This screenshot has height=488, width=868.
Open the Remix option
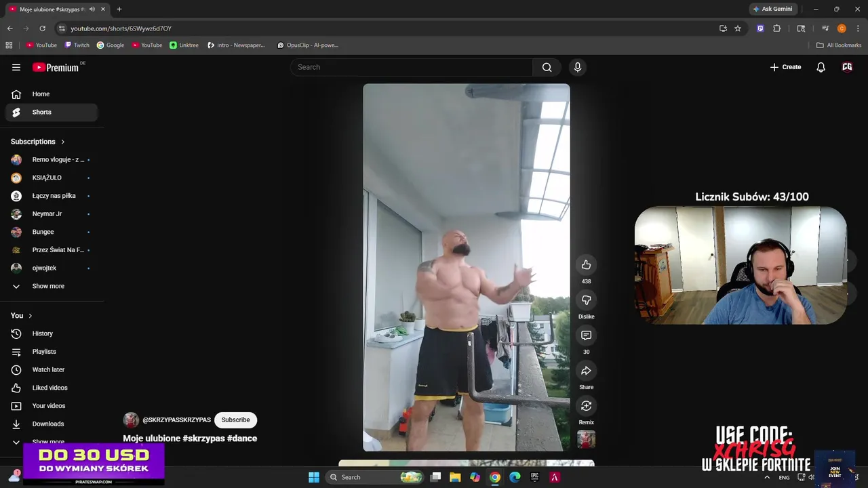coord(587,406)
